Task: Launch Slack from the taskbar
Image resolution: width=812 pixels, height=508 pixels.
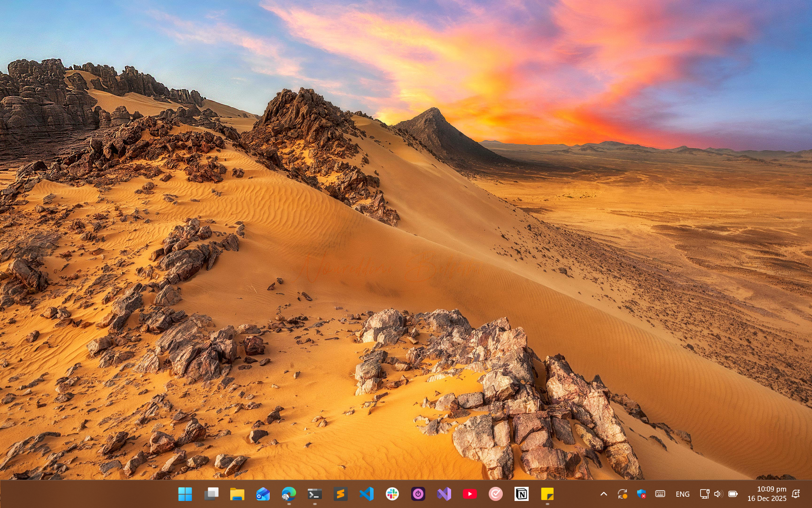Action: (392, 494)
